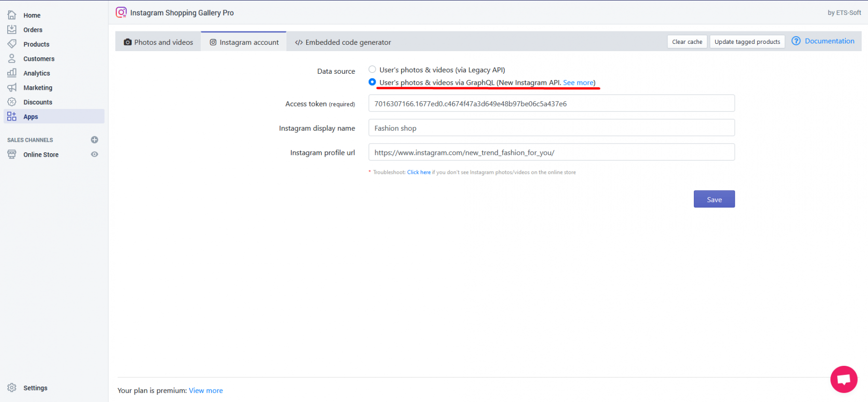Open Analytics section

pyautogui.click(x=37, y=73)
